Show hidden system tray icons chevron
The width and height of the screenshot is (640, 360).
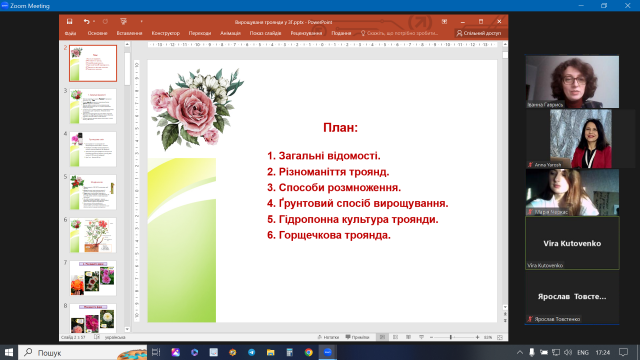point(520,352)
